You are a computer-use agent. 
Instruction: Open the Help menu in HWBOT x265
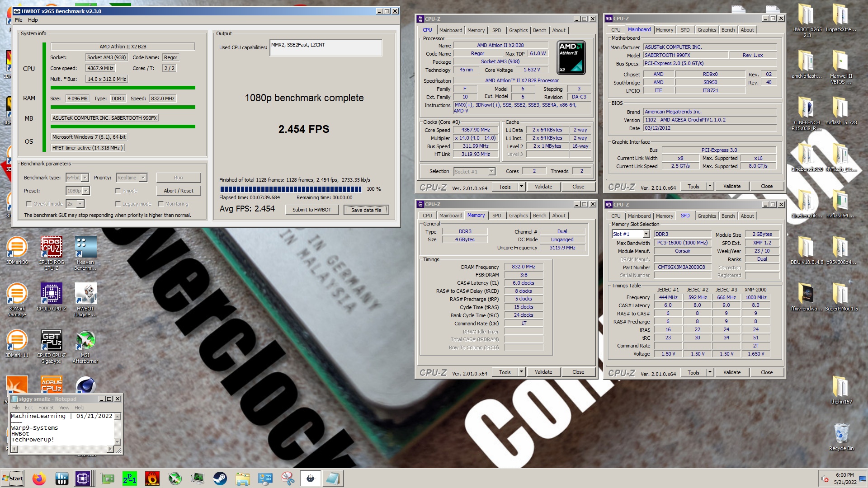pyautogui.click(x=33, y=20)
